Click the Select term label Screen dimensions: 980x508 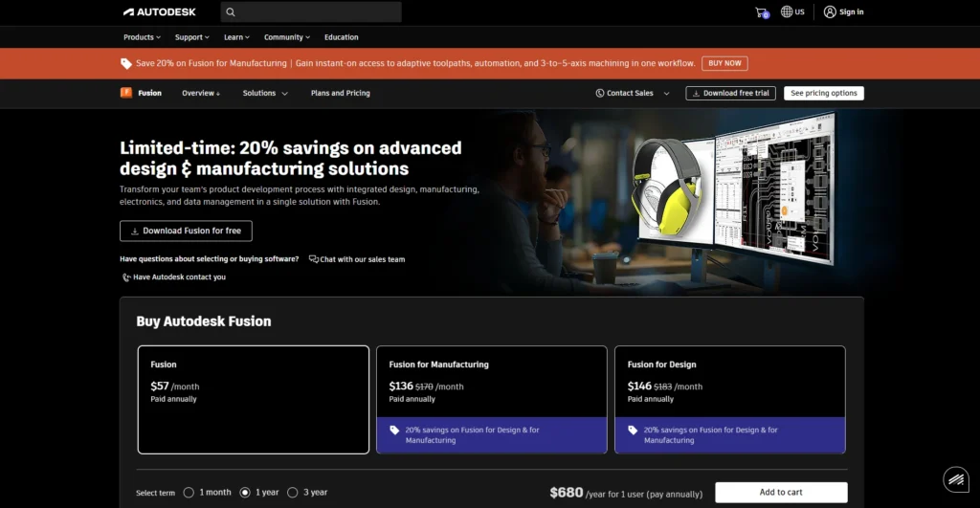click(x=156, y=493)
